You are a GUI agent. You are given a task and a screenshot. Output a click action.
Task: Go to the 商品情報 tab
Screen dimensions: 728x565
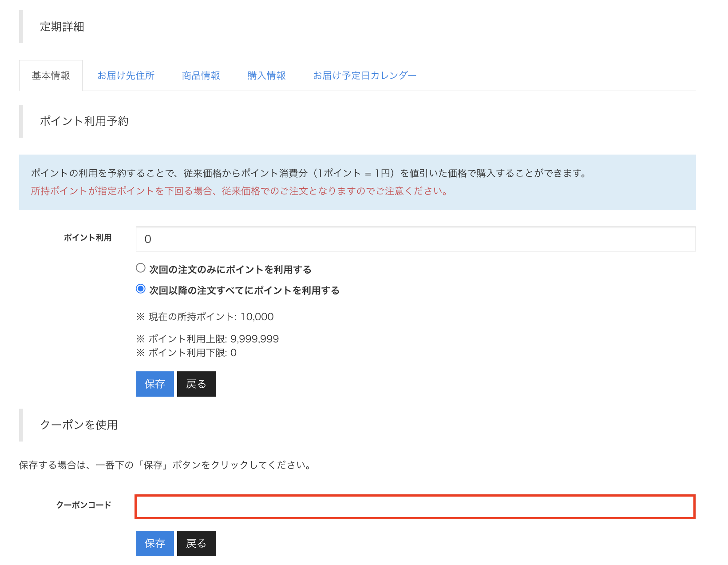[x=201, y=76]
